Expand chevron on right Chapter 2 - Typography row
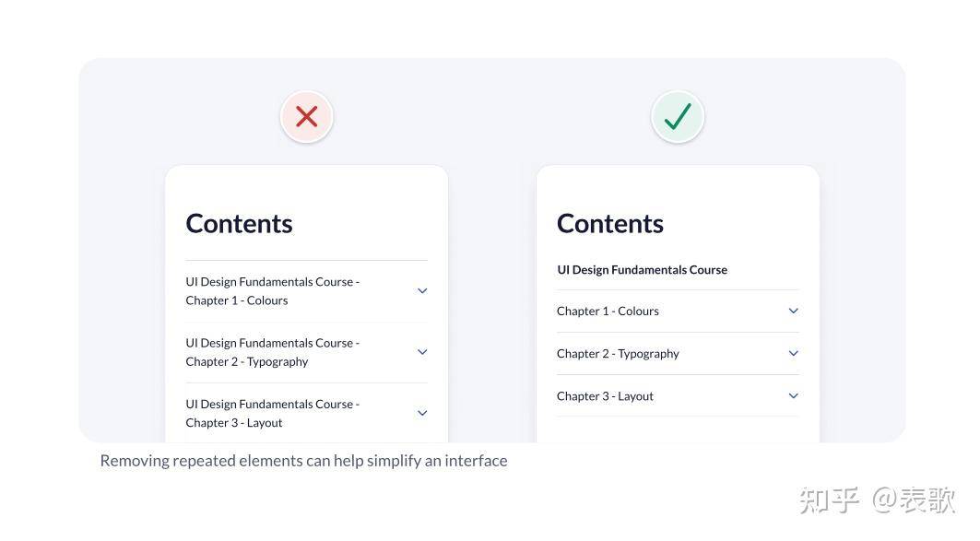 tap(794, 354)
